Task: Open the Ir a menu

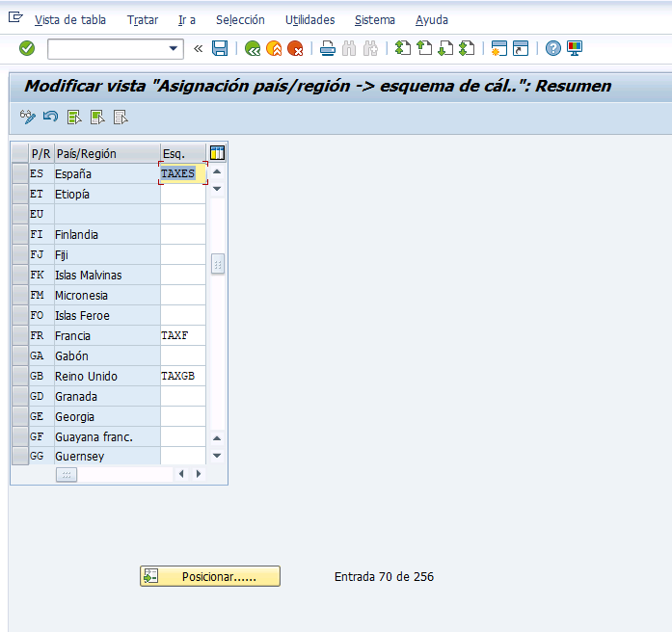Action: click(x=187, y=20)
